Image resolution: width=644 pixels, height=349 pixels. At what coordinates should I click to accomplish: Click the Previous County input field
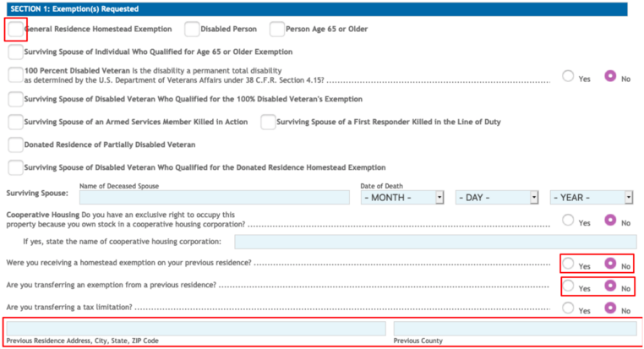tap(515, 329)
